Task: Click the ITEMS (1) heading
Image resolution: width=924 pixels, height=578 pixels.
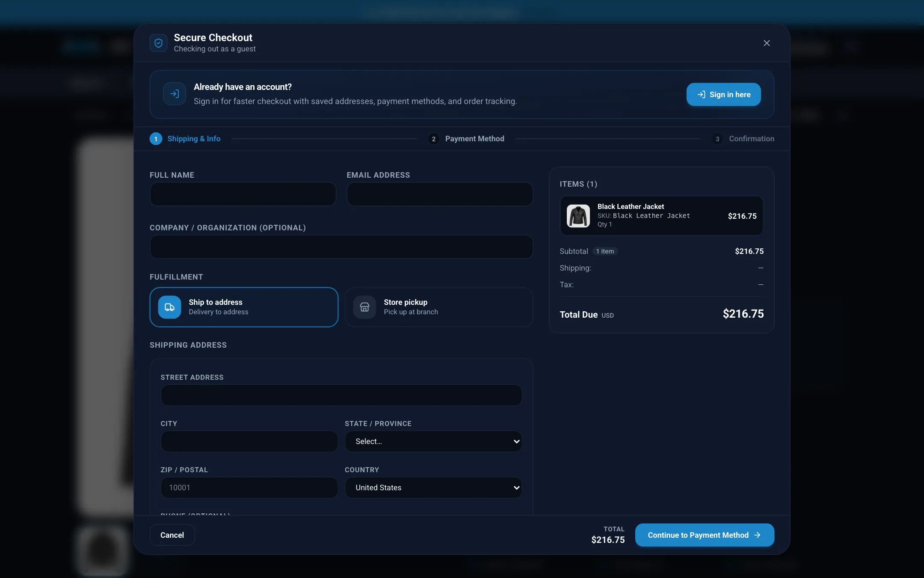Action: (x=578, y=184)
